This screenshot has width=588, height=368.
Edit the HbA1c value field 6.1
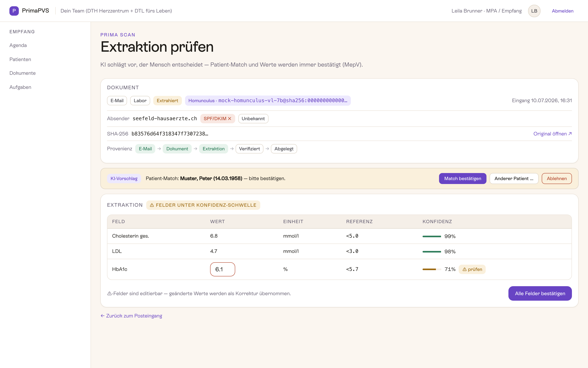(222, 269)
